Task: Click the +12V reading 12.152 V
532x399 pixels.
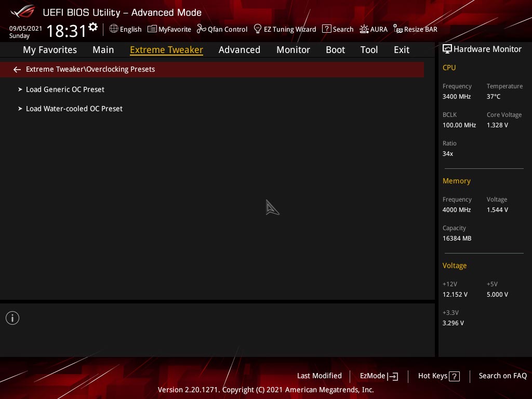Action: coord(455,295)
